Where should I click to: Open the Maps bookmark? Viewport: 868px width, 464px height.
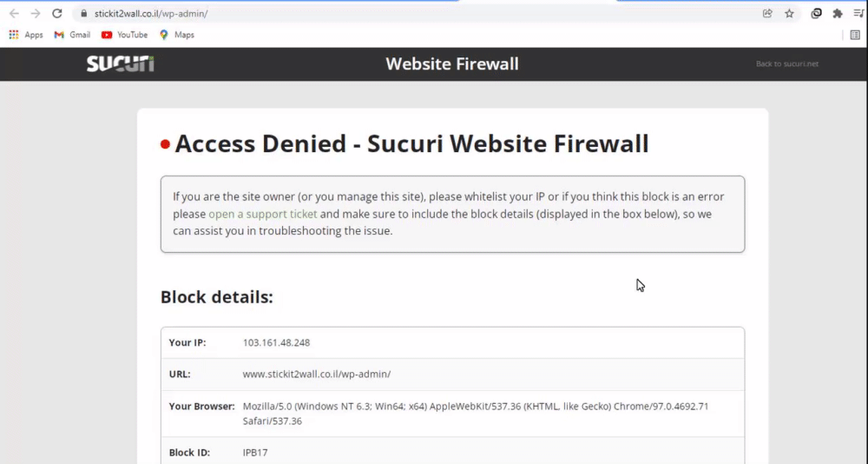[x=176, y=35]
